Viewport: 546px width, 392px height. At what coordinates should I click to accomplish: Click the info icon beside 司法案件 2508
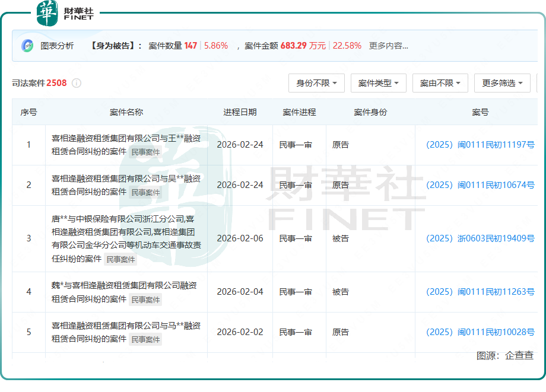(x=77, y=83)
